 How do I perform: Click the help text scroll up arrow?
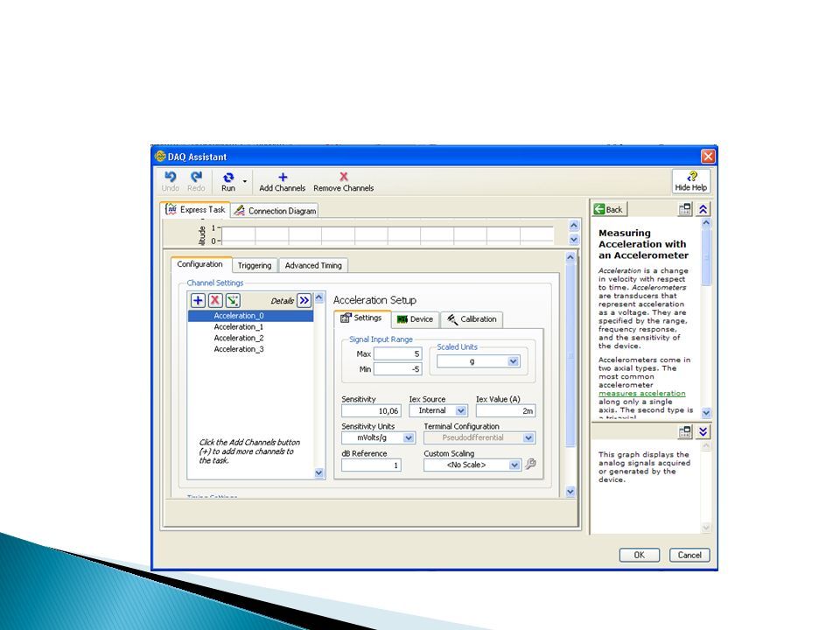point(706,223)
